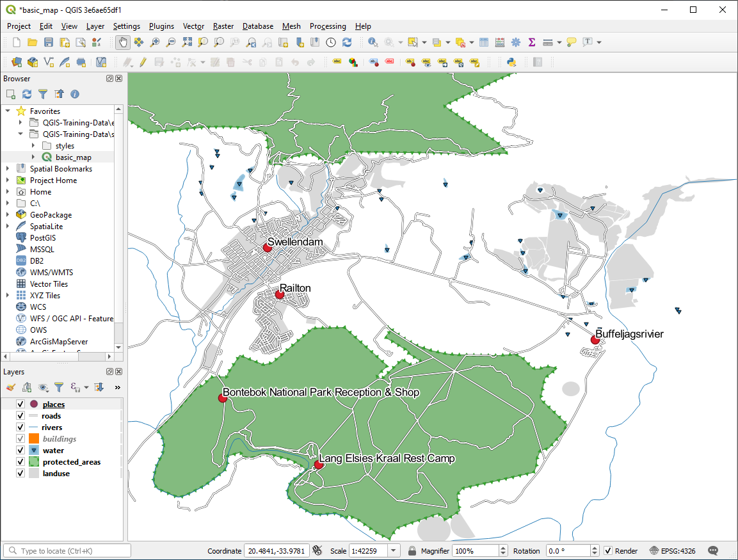Click the Type to locate search field
This screenshot has height=560, width=738.
click(67, 551)
